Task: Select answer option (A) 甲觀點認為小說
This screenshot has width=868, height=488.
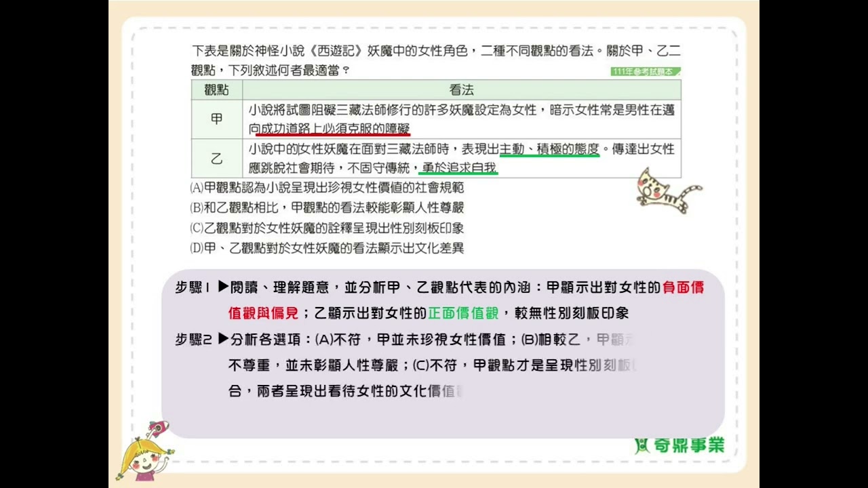Action: pos(327,188)
